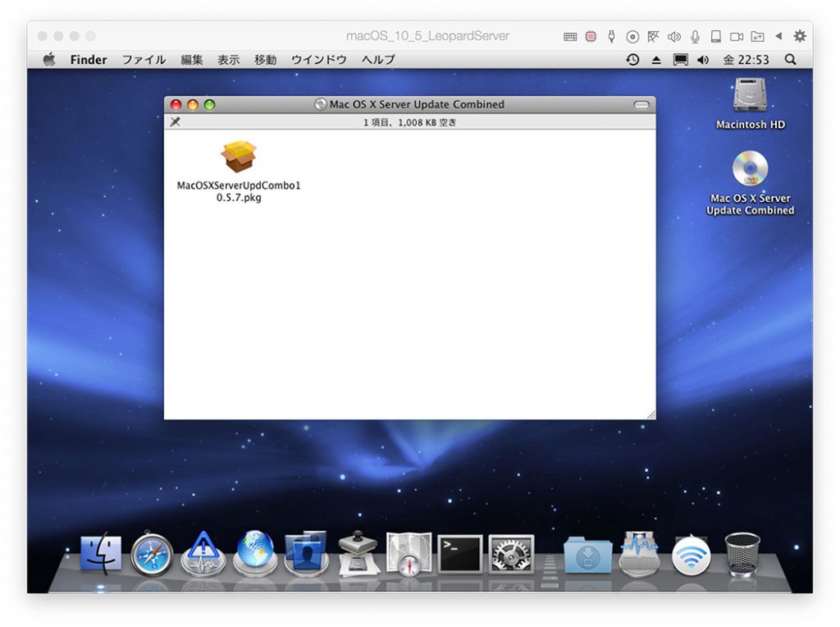
Task: Open the waveform drive icon in Dock
Action: coord(638,554)
